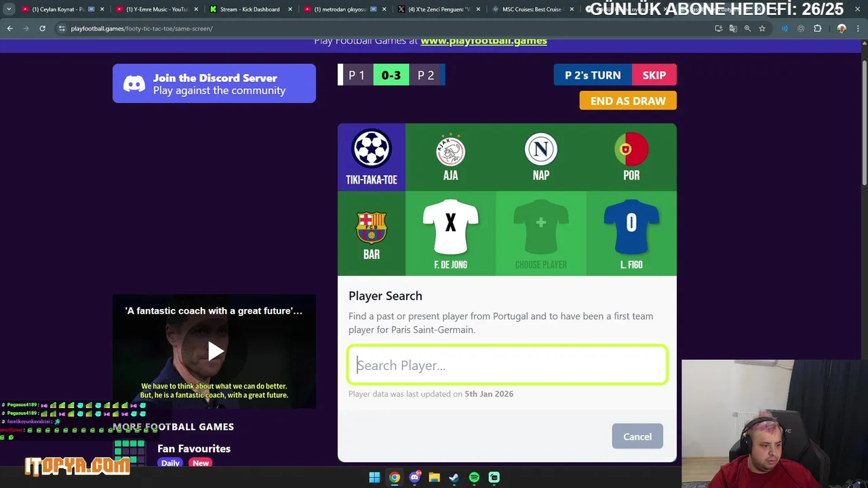Open the Kick app in taskbar
Image resolution: width=868 pixels, height=488 pixels.
click(x=494, y=477)
